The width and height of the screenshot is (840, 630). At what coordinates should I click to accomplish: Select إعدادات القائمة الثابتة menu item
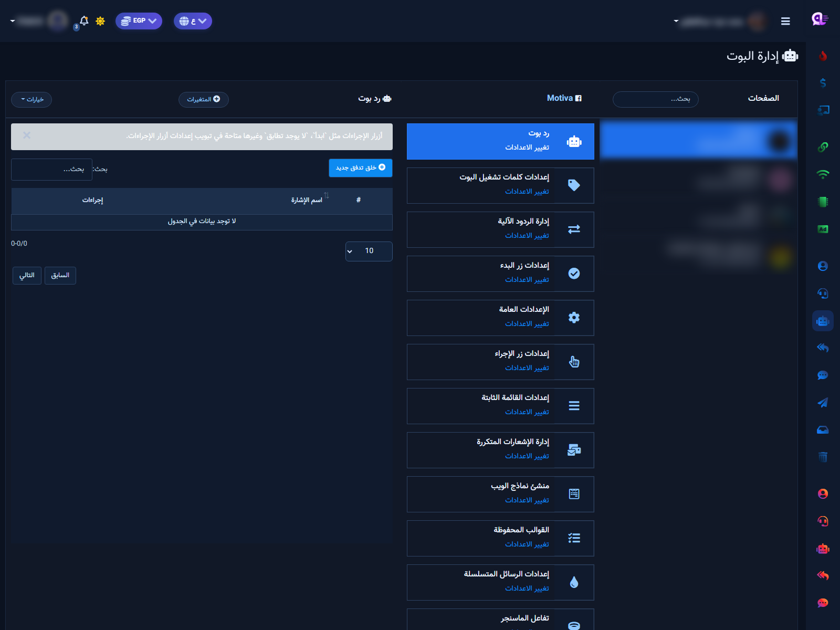coord(500,406)
